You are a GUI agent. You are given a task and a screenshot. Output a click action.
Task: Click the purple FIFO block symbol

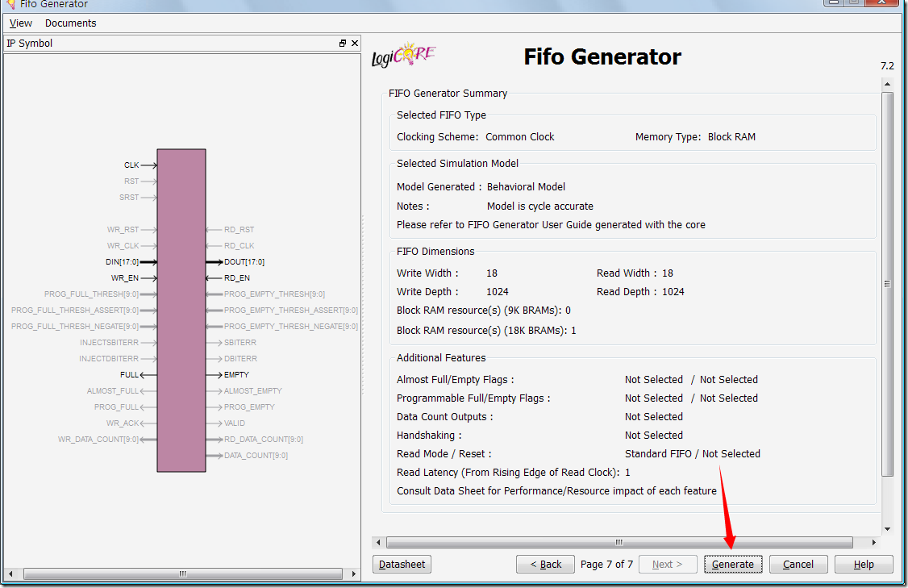coord(181,311)
